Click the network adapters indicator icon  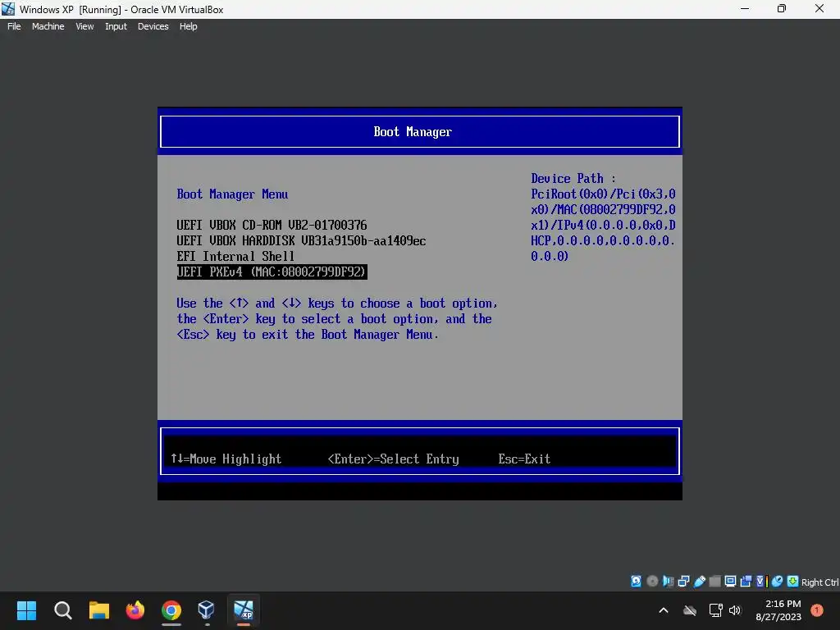point(683,582)
